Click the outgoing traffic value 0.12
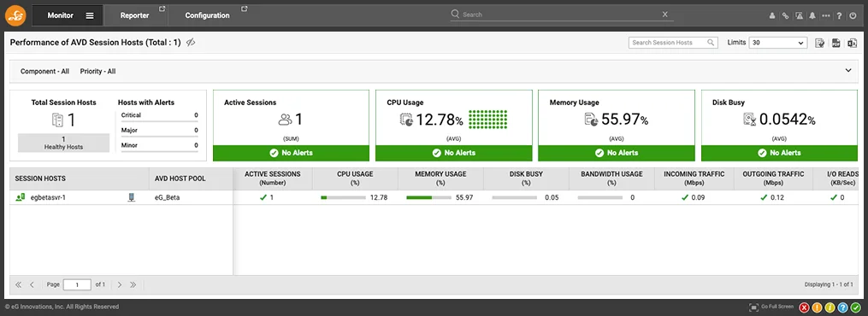The height and width of the screenshot is (316, 868). (777, 197)
